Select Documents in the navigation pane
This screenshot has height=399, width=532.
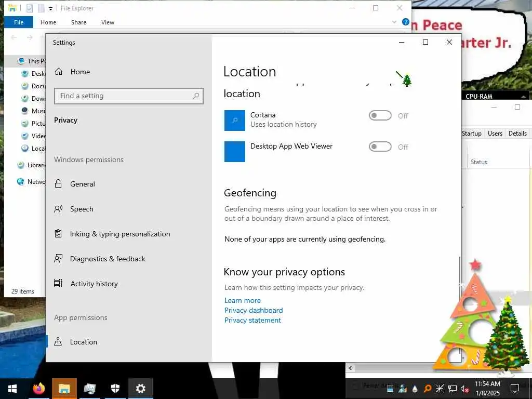(38, 86)
